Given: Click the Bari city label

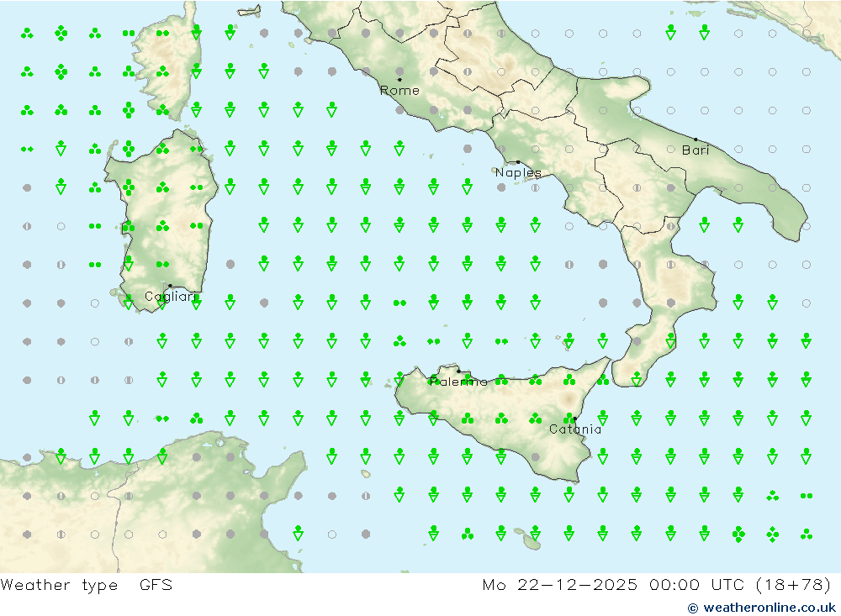Looking at the screenshot, I should coord(696,150).
